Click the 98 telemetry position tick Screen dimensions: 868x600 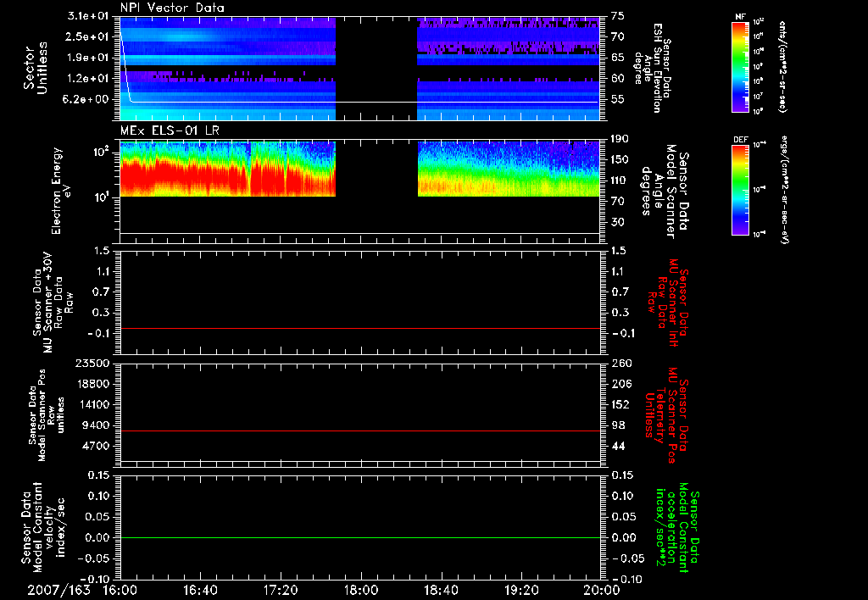(x=618, y=425)
